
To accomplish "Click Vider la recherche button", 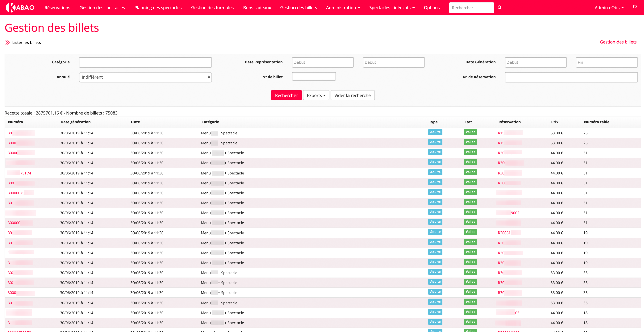I will [353, 95].
